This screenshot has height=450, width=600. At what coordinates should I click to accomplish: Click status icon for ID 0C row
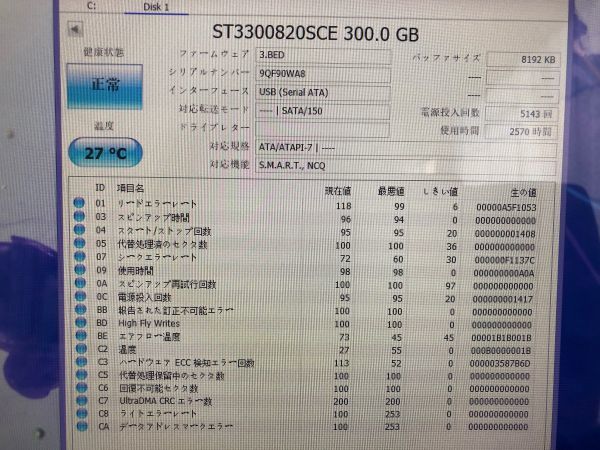tap(80, 296)
